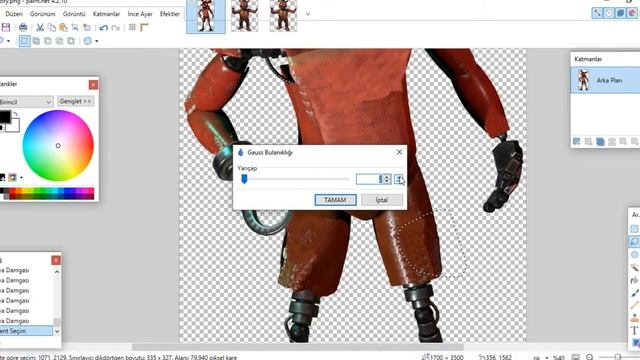Click the Redo arrow icon
The width and height of the screenshot is (640, 360).
tap(116, 27)
